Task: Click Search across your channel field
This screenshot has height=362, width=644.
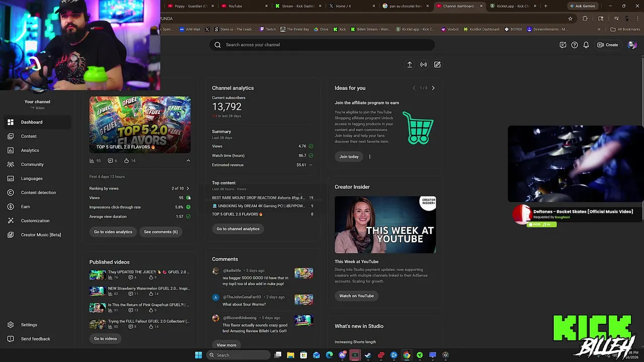Action: (322, 45)
